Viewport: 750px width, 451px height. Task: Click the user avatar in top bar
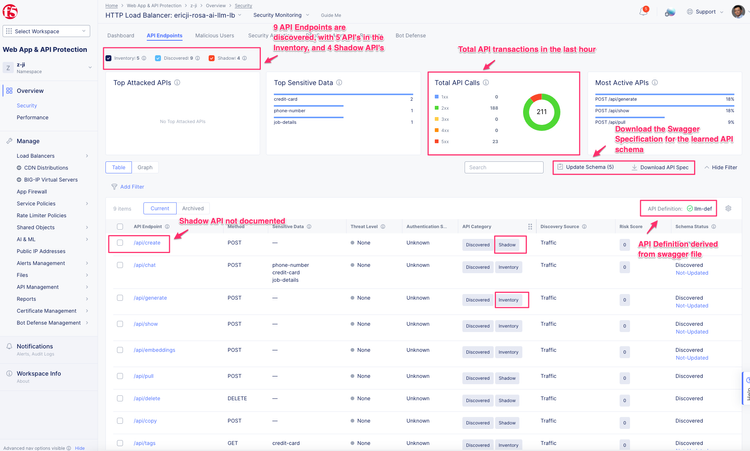[x=738, y=12]
